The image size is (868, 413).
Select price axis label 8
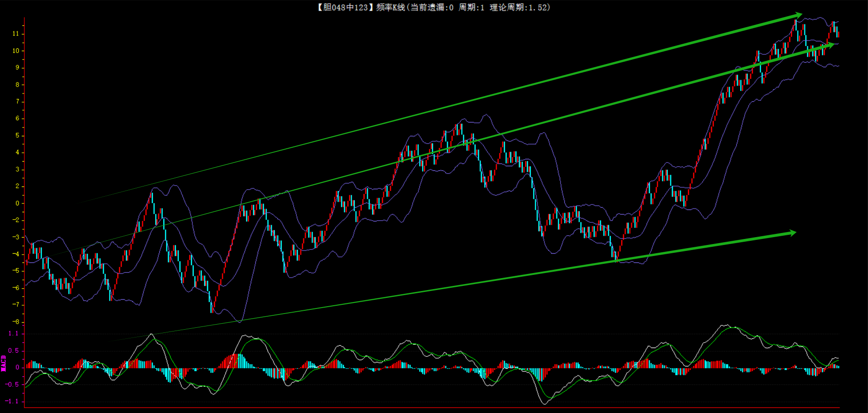[x=17, y=85]
